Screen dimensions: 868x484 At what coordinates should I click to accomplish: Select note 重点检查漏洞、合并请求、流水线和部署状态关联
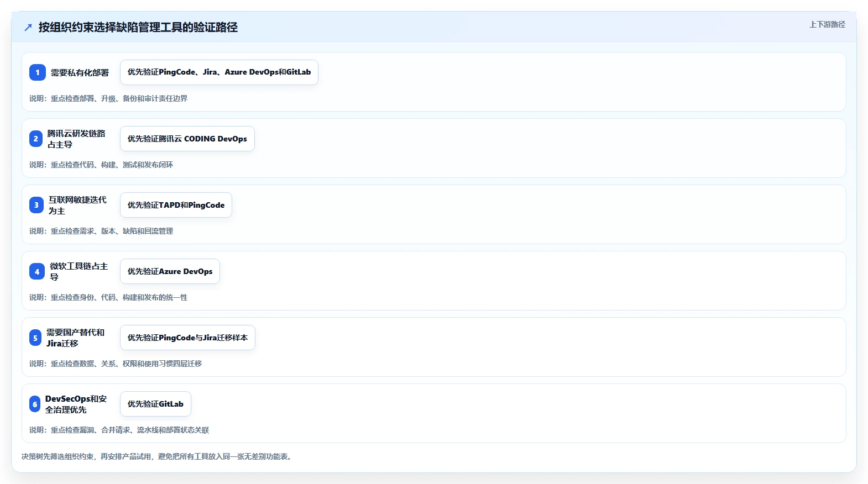130,430
